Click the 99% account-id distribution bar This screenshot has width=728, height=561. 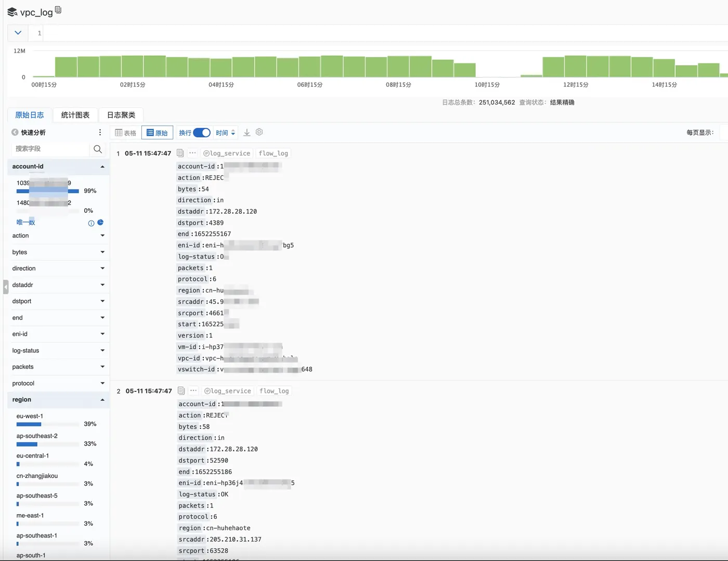pyautogui.click(x=47, y=191)
